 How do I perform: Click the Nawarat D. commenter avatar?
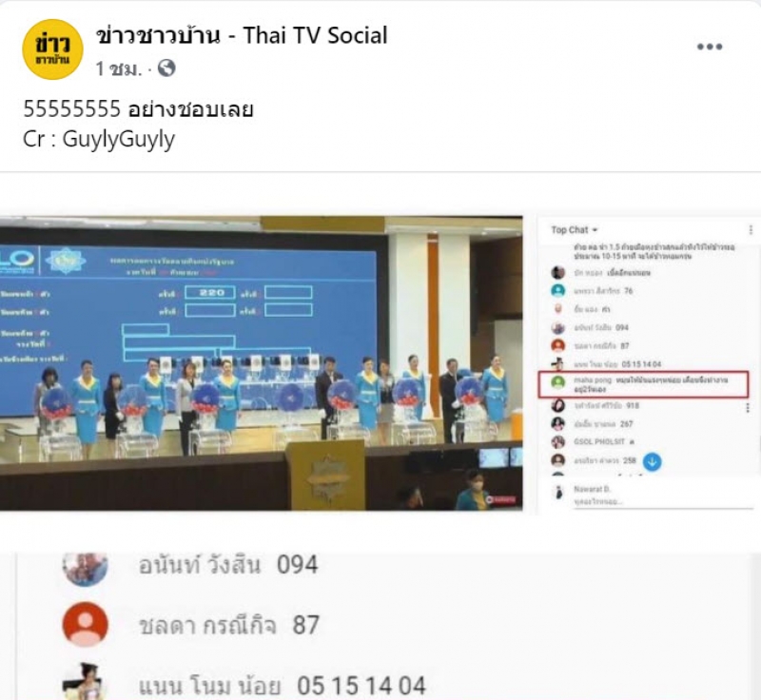click(558, 493)
